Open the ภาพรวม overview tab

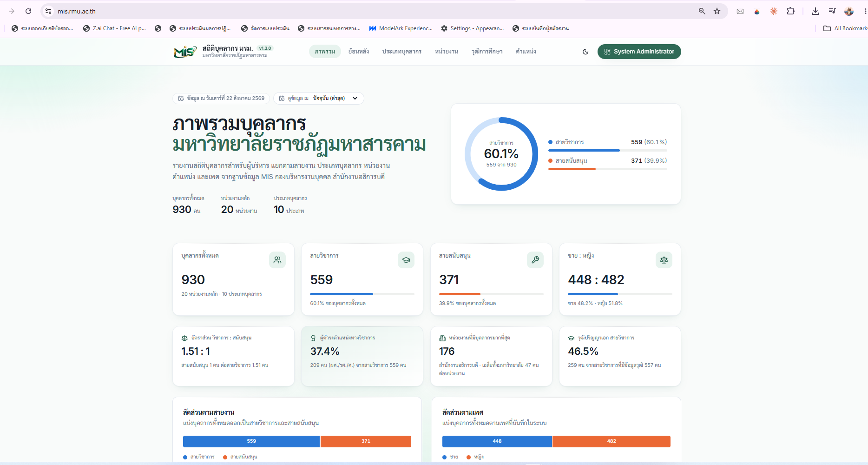[325, 52]
